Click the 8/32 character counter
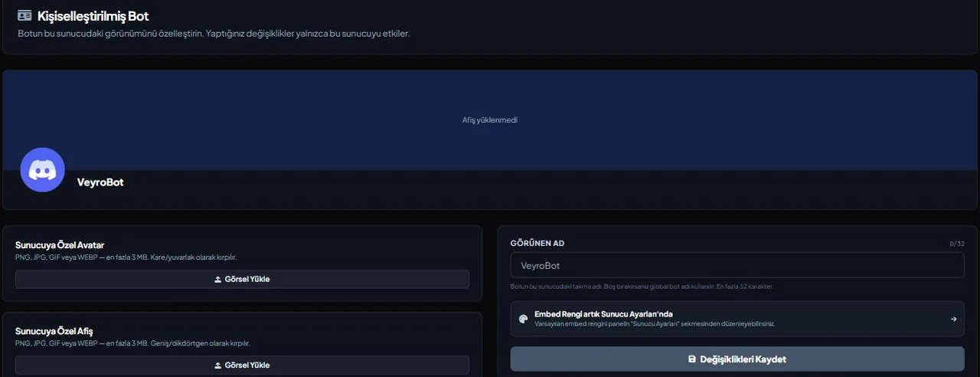The image size is (980, 377). 957,244
